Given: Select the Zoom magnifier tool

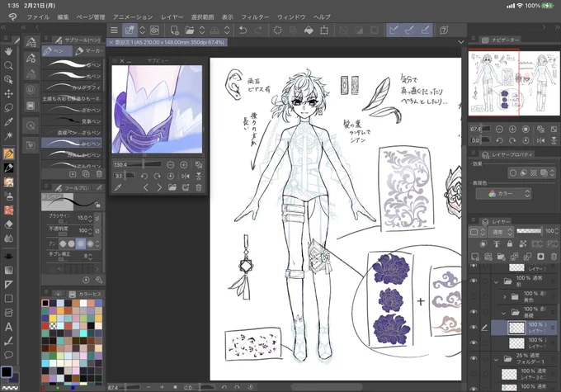Looking at the screenshot, I should coord(8,65).
